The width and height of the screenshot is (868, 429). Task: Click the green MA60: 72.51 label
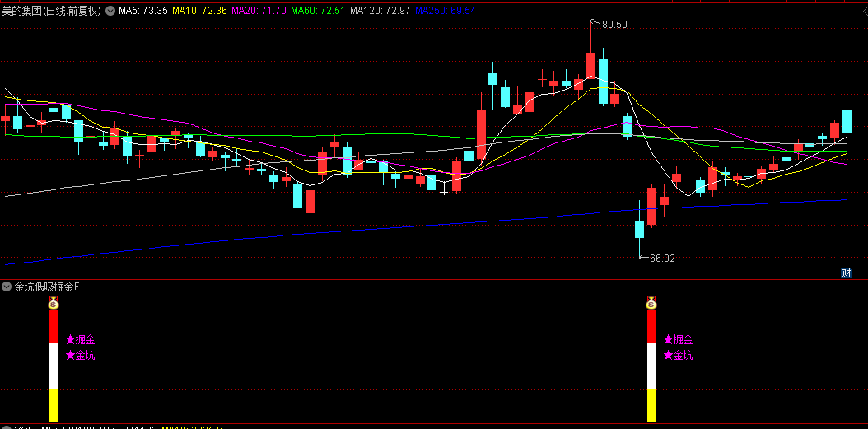[x=319, y=11]
